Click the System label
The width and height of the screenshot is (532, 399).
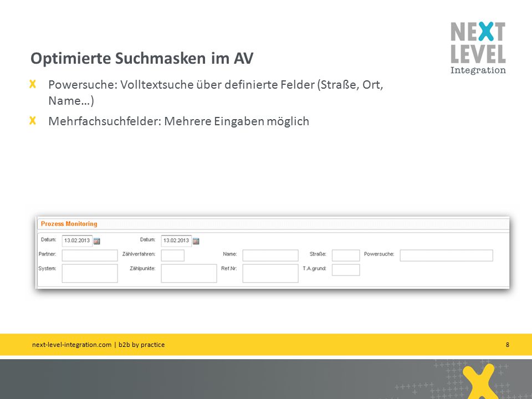[x=47, y=269]
